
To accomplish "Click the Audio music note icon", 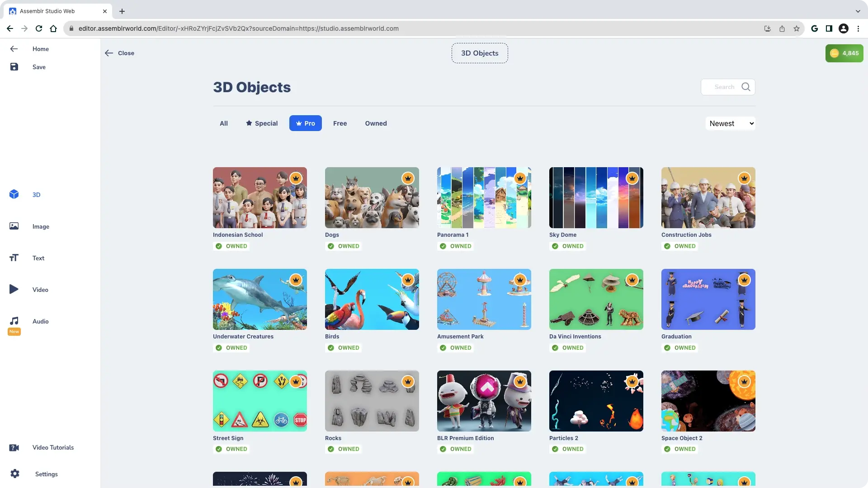I will (x=14, y=321).
